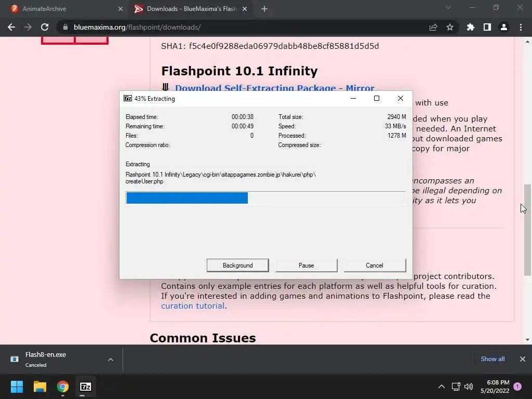Open the Chrome profile menu
Screen dimensions: 532x399
click(x=504, y=27)
